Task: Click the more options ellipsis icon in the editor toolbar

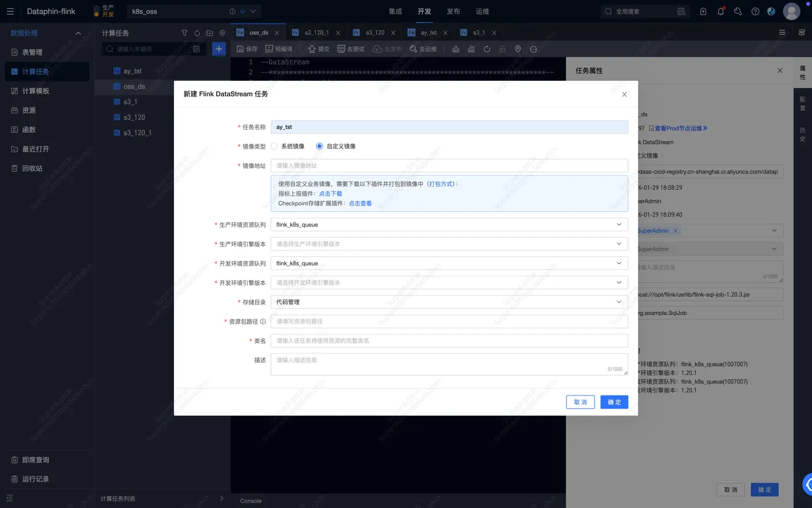Action: [534, 49]
